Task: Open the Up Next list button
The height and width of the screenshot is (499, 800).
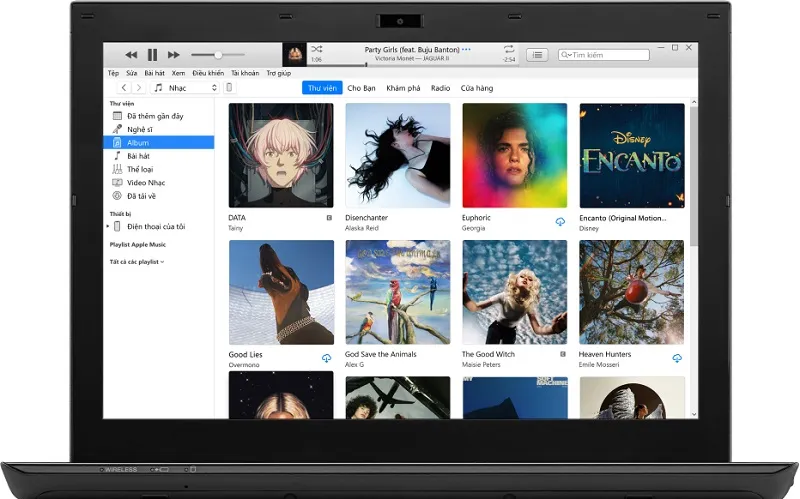Action: click(537, 55)
